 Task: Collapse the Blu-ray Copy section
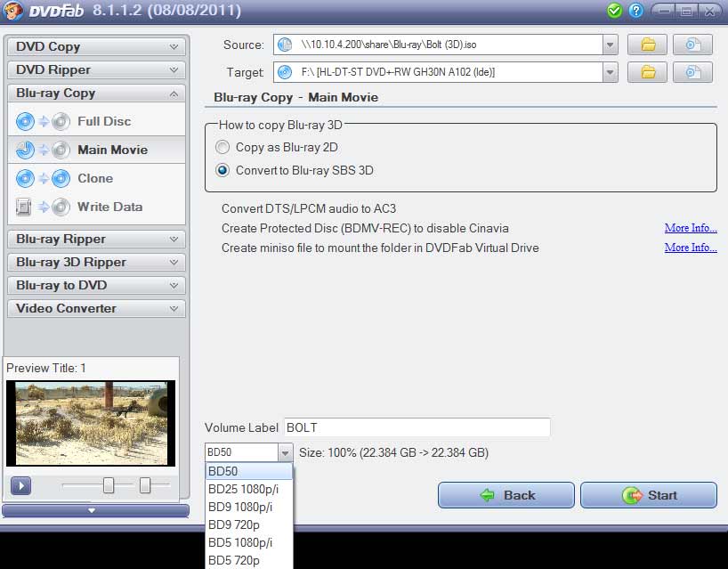pos(97,93)
